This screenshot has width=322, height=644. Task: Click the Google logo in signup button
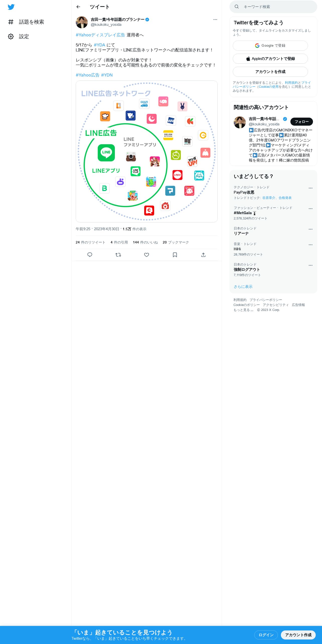tap(257, 46)
